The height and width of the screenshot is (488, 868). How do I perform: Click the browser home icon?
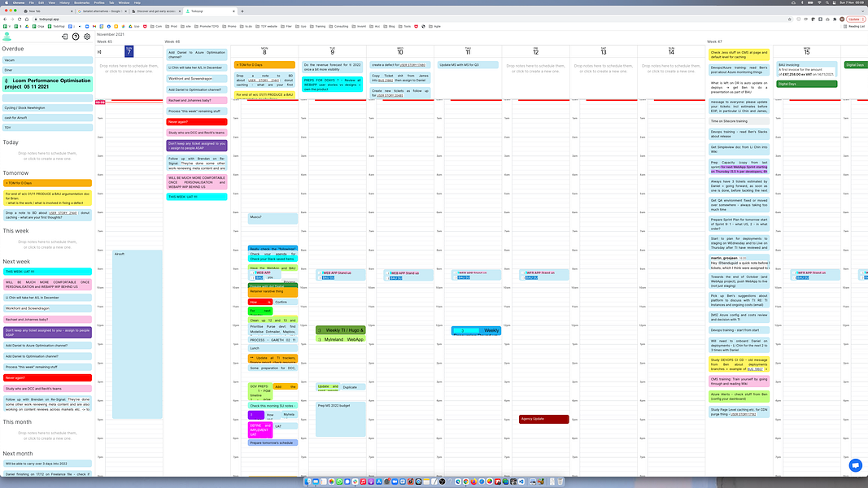(x=27, y=19)
